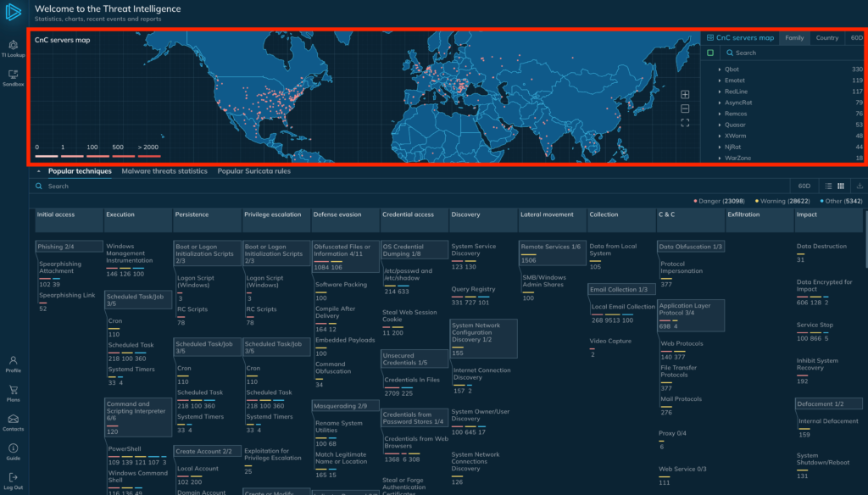Image resolution: width=868 pixels, height=495 pixels.
Task: Expand the Emotet family entry
Action: [x=720, y=81]
